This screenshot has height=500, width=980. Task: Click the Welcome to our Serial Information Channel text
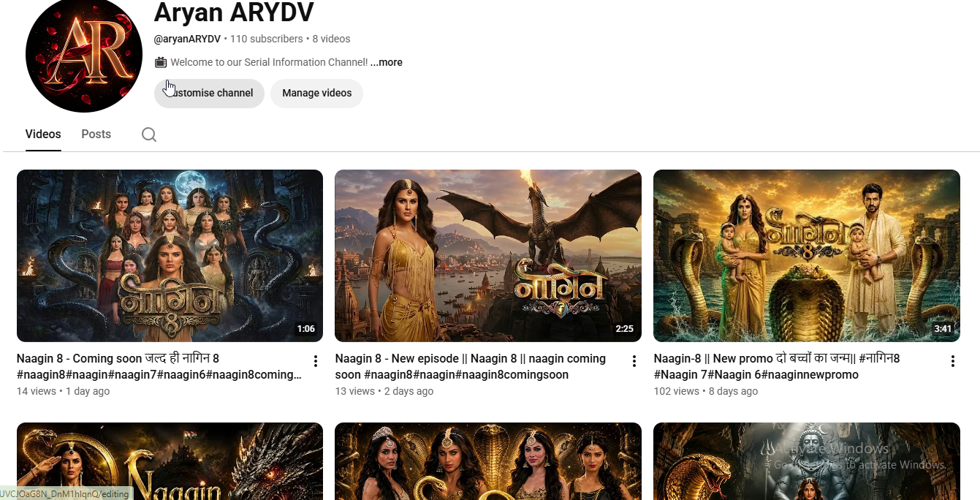269,62
